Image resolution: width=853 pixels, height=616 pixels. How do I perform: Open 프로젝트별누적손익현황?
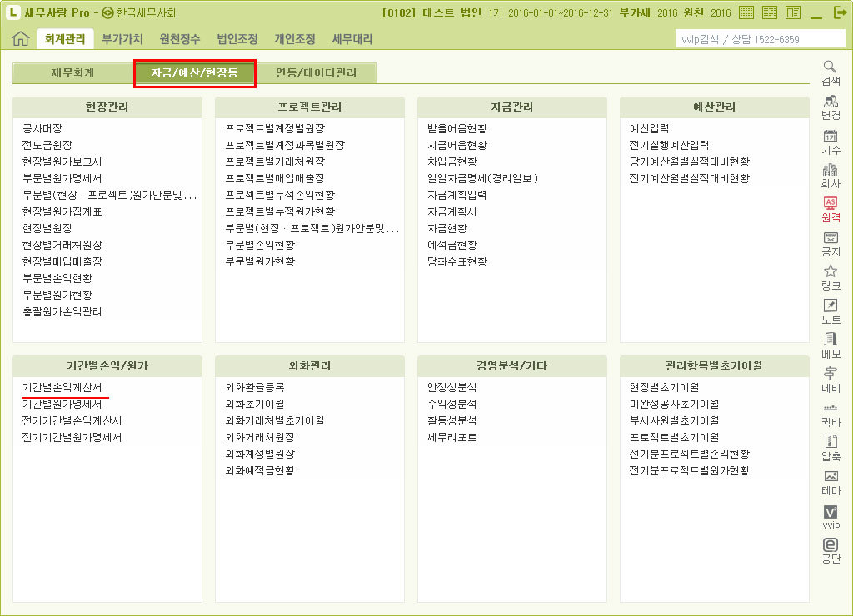pyautogui.click(x=280, y=195)
